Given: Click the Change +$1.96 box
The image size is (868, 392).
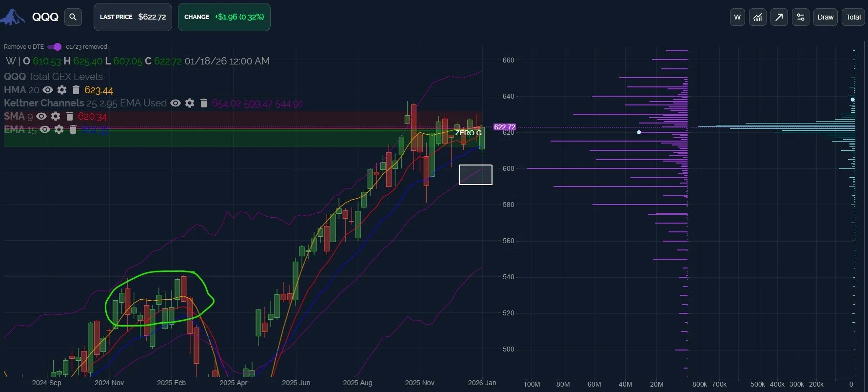Looking at the screenshot, I should pos(224,17).
